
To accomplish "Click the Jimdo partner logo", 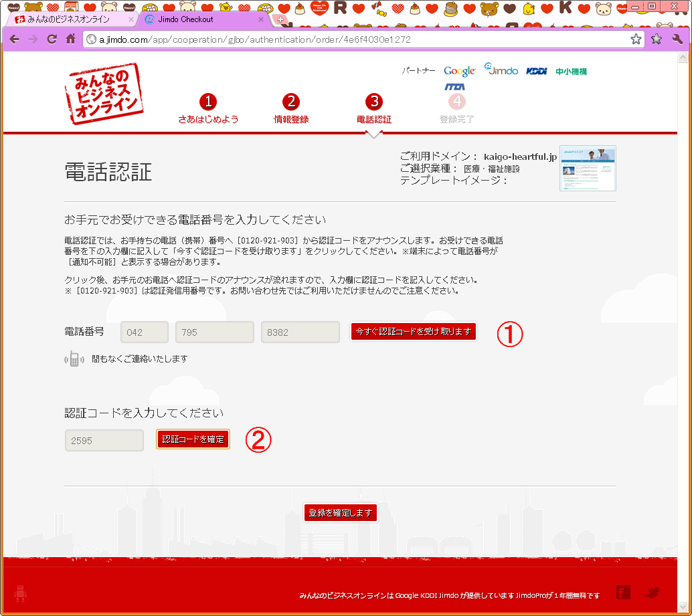I will pyautogui.click(x=501, y=70).
